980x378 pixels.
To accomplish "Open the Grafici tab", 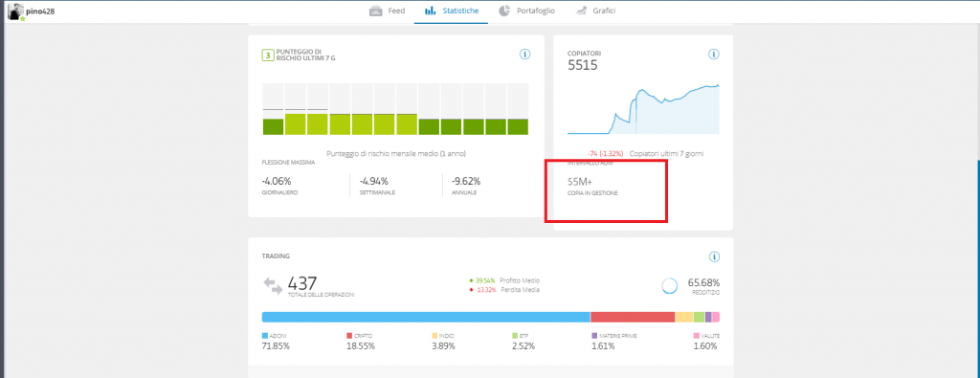I will (596, 11).
